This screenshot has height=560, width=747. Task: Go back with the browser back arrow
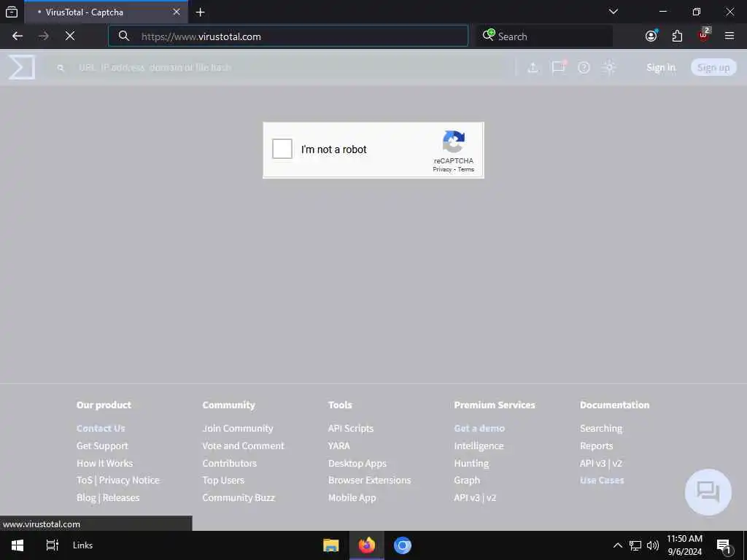point(18,36)
